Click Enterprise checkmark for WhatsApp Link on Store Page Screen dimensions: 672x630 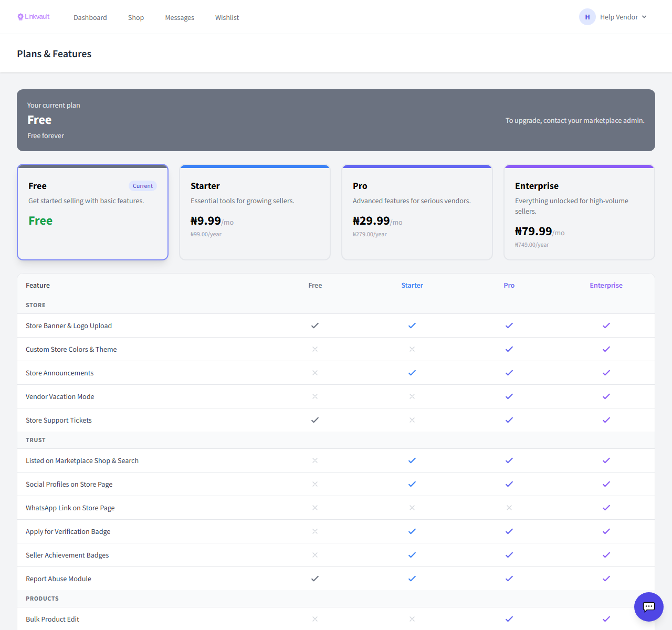point(606,508)
